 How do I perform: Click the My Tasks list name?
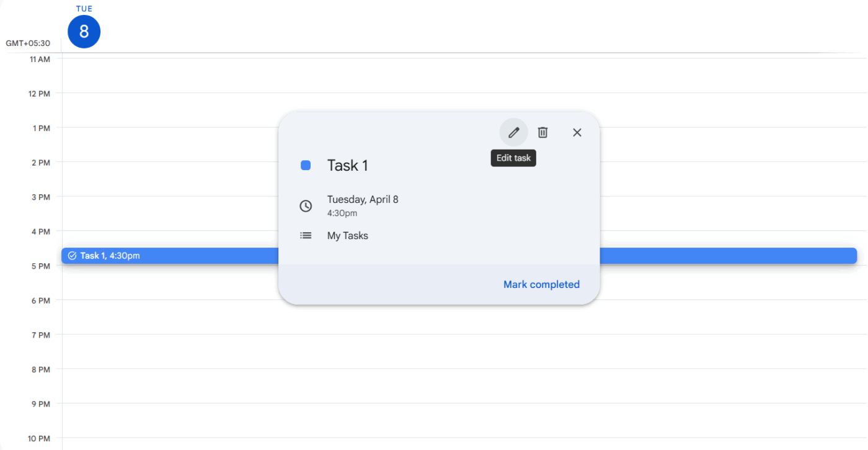347,235
